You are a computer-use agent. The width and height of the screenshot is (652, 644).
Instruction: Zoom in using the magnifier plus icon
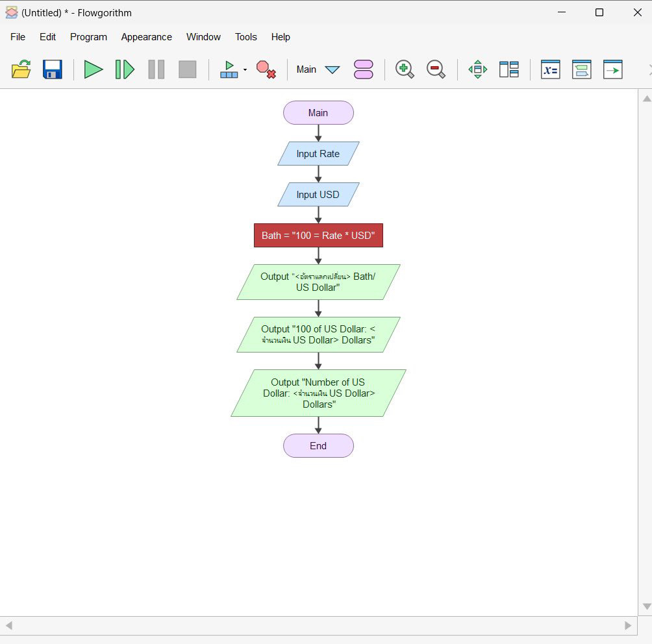(x=405, y=69)
